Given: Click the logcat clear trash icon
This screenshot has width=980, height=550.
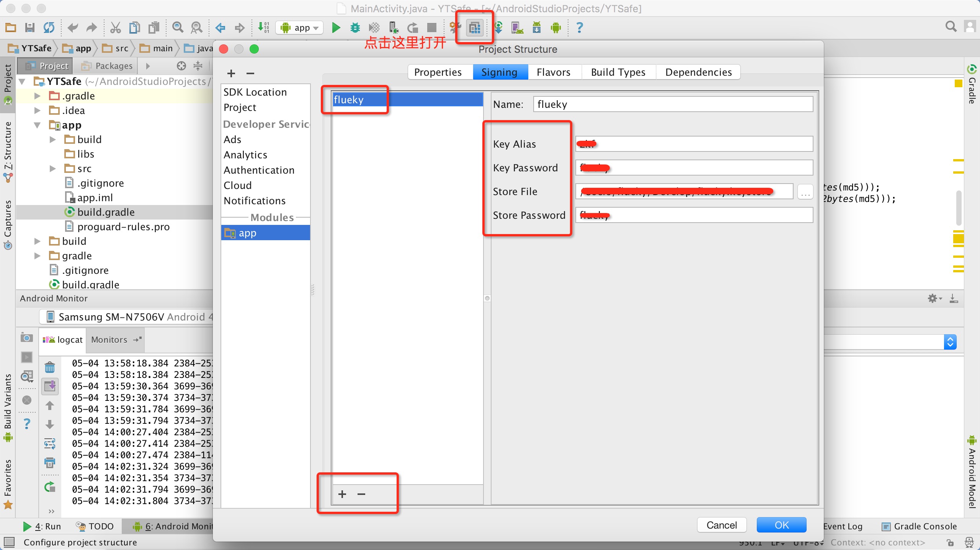Looking at the screenshot, I should [50, 368].
